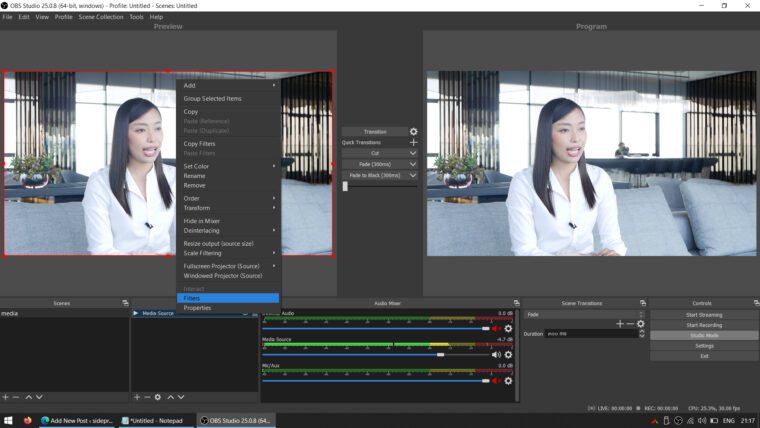Add a quick transition with plus icon
Viewport: 760px width, 428px height.
413,143
